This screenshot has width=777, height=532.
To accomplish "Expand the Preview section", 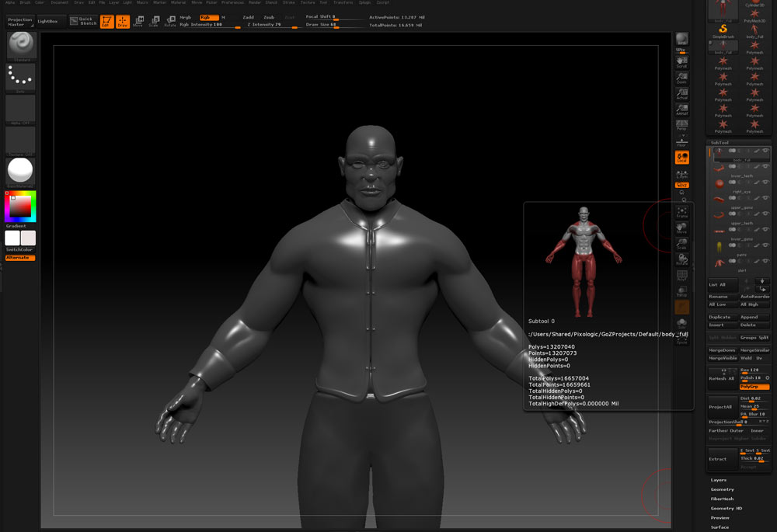I will [720, 518].
